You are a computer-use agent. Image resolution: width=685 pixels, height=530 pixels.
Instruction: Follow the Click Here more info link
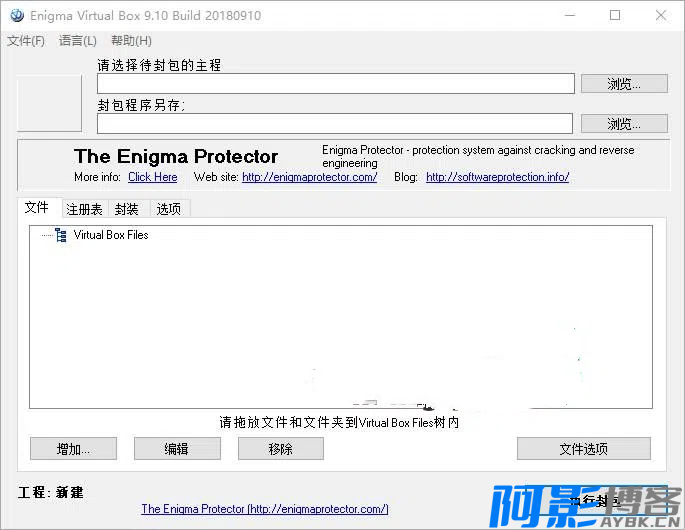(152, 177)
